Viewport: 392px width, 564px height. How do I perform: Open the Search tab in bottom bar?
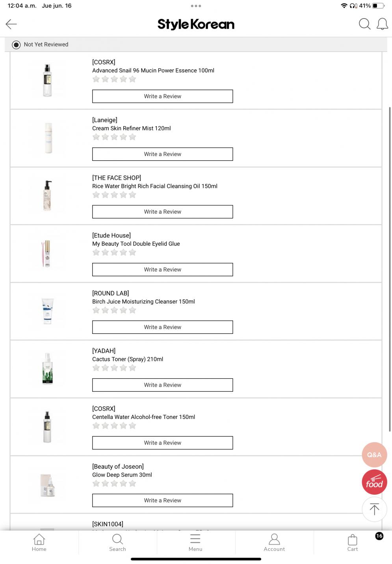[117, 542]
